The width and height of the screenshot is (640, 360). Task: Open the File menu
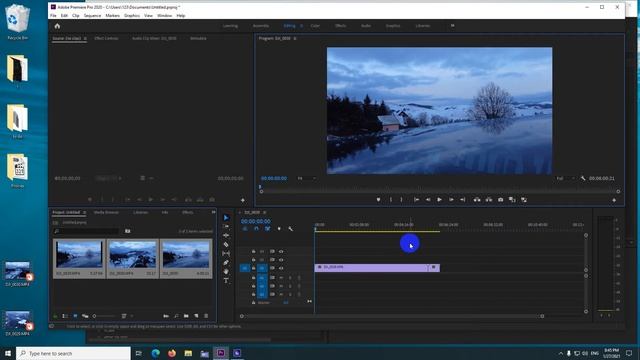click(53, 16)
